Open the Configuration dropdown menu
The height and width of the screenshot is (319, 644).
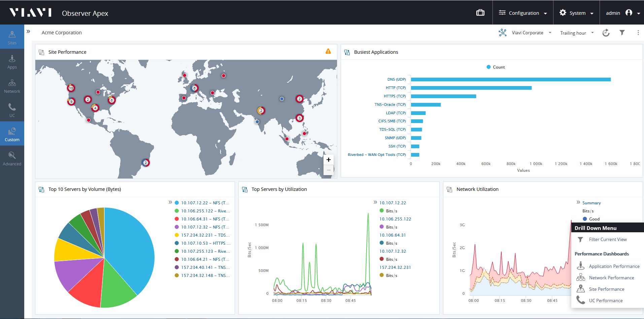click(x=523, y=13)
